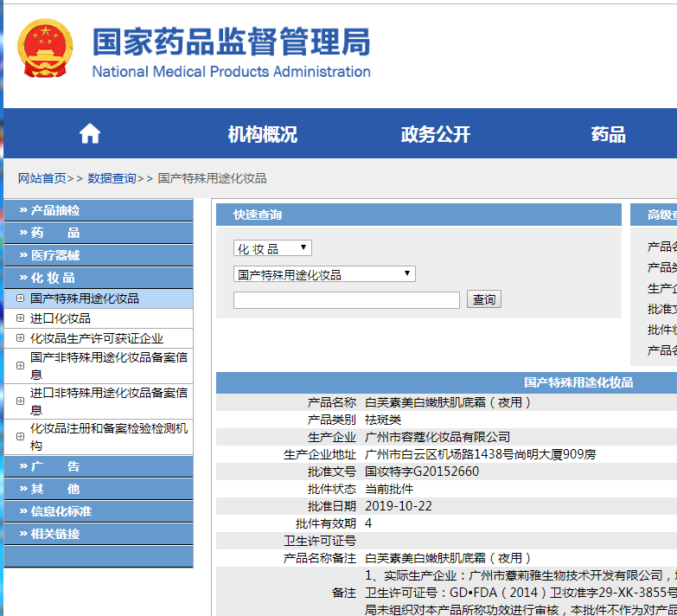
Task: Click expand icon beside 进口非特殊用途化妆品备案信息
Action: coord(20,401)
